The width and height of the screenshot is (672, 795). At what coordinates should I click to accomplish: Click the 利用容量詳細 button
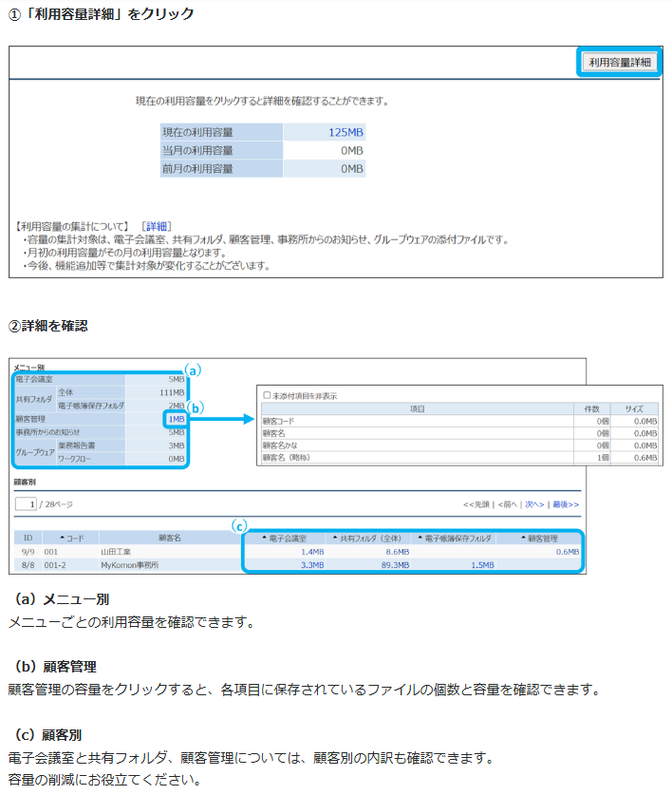(620, 62)
